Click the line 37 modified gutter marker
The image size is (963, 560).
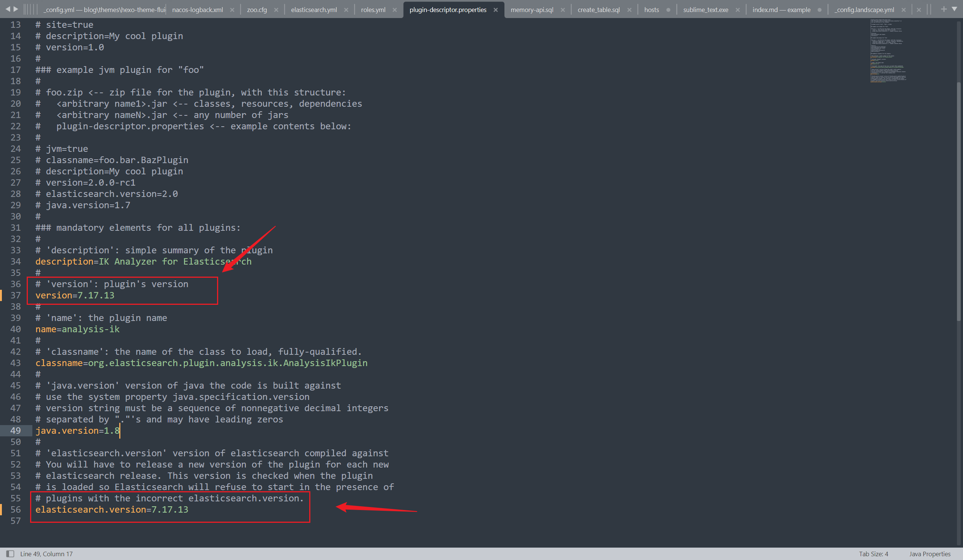tap(1, 295)
